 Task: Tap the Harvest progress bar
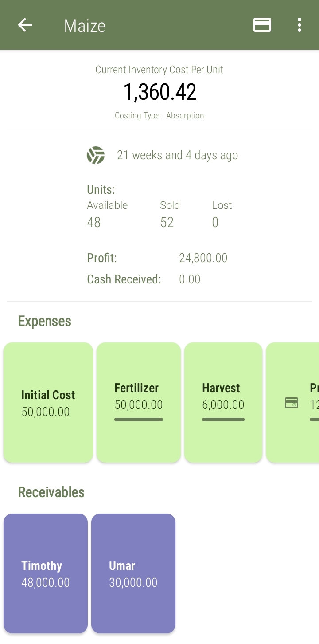pos(223,420)
